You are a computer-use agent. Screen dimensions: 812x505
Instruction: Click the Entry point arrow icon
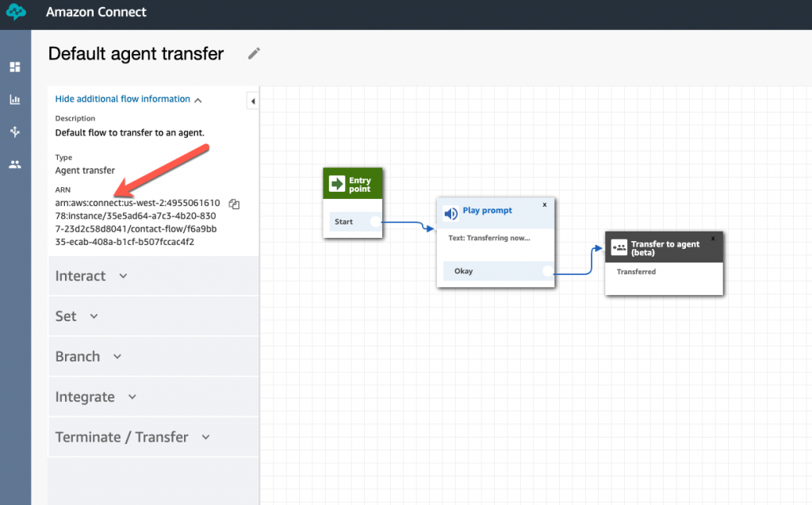(x=335, y=185)
